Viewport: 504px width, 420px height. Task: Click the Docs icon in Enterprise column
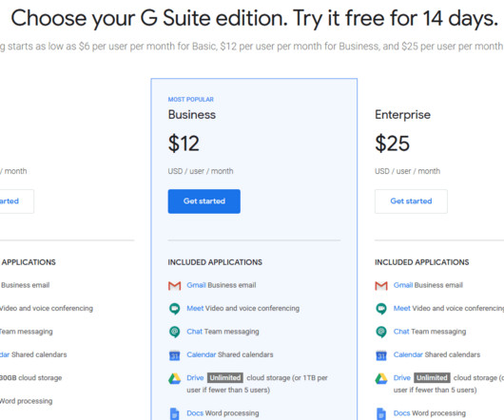pos(381,413)
